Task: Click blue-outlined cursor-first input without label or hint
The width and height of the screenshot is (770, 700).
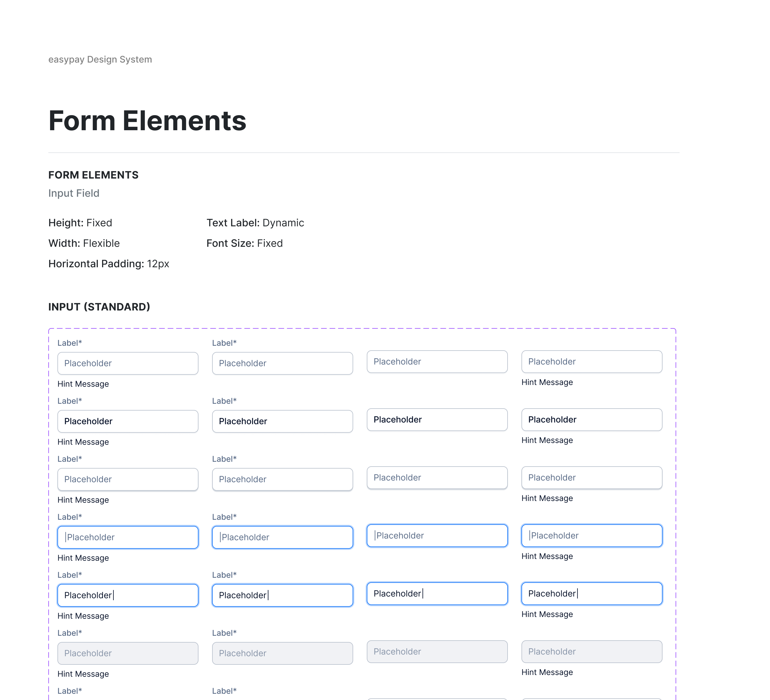Action: pos(437,536)
